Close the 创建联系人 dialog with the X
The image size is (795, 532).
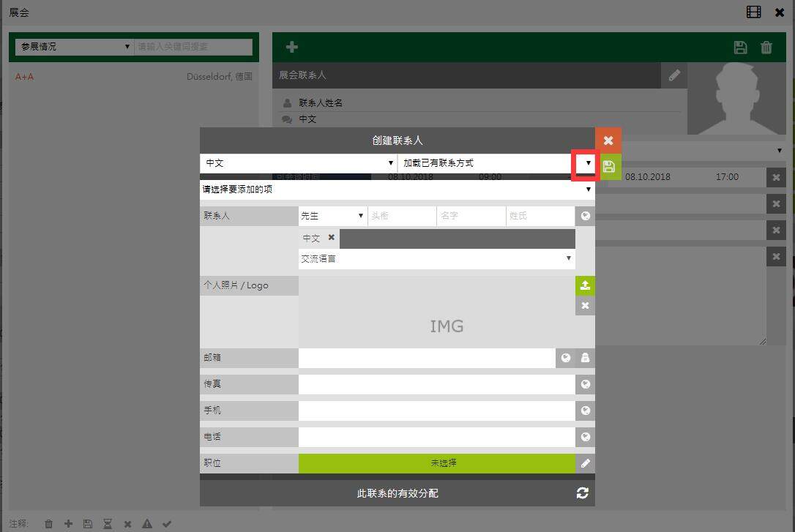coord(608,141)
